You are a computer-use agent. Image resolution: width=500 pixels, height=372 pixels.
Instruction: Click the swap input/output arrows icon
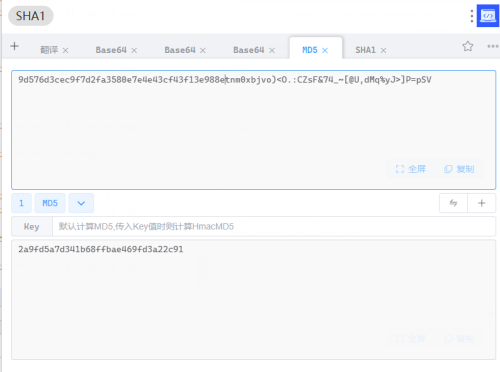[453, 203]
